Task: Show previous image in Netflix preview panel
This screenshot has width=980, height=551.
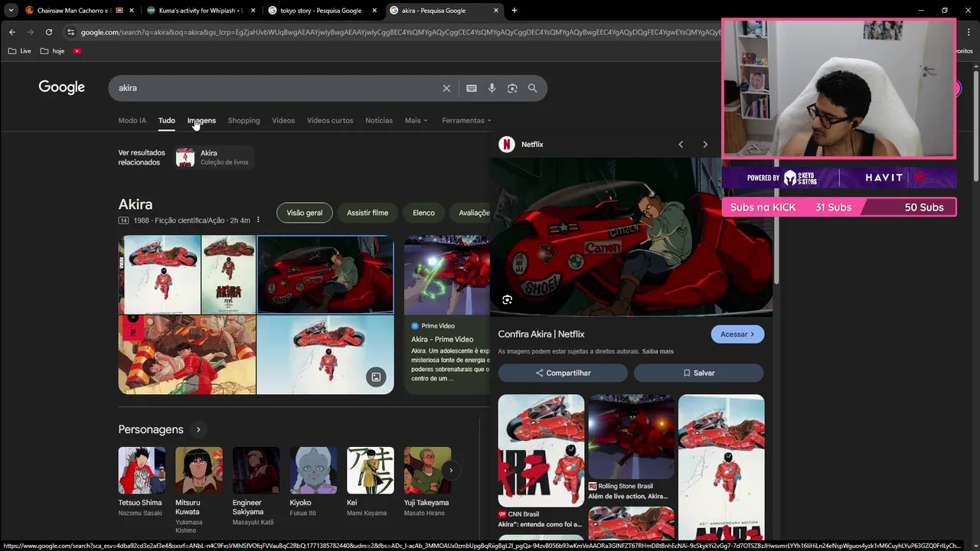Action: (681, 144)
